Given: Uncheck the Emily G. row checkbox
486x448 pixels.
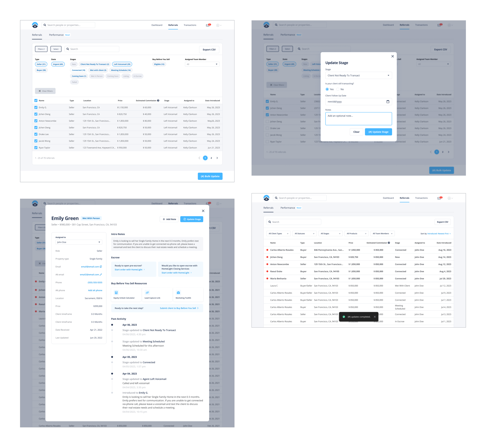Looking at the screenshot, I should point(36,107).
